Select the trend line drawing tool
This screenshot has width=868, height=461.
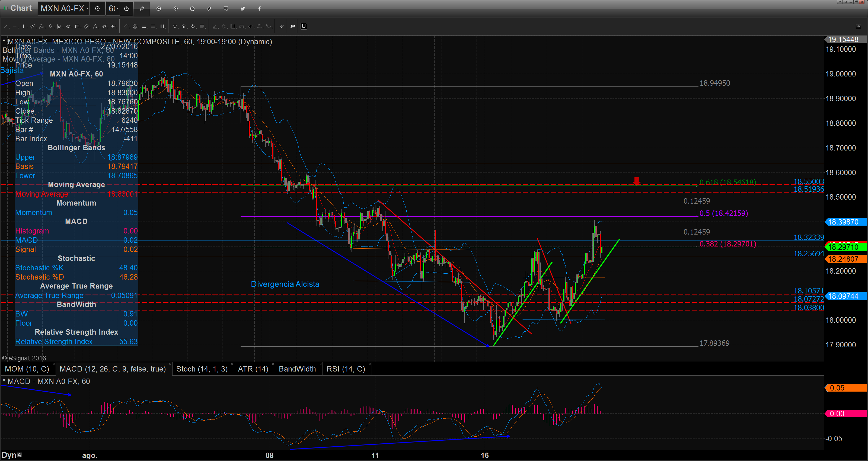point(6,26)
